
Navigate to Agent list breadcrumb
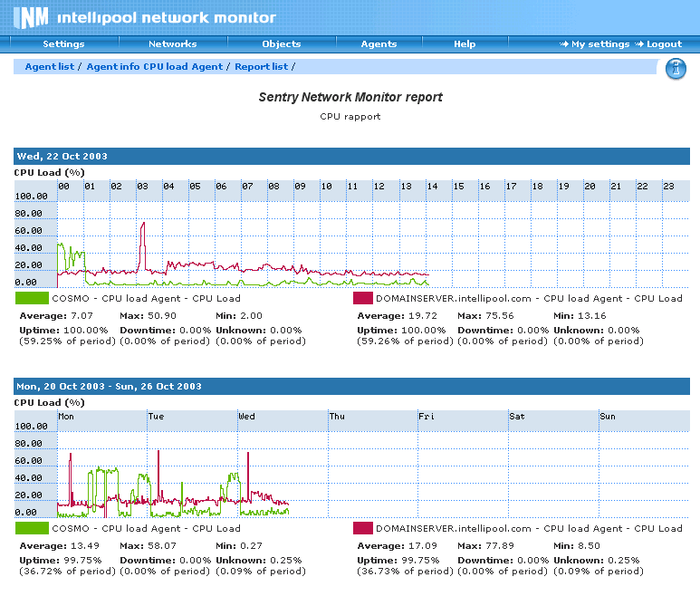pos(49,67)
